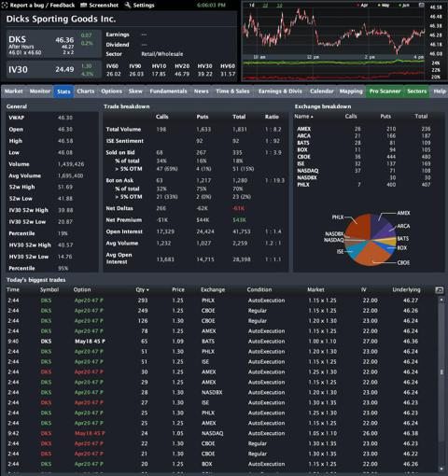Screen dimensions: 448x476
Task: Toggle the May series in chart legend
Action: click(384, 6)
